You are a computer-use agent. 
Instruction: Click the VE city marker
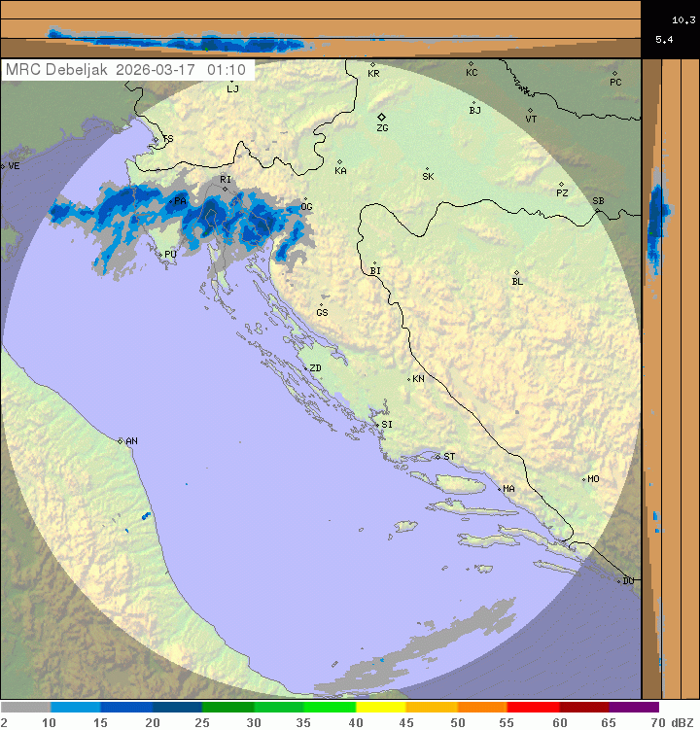tap(3, 166)
